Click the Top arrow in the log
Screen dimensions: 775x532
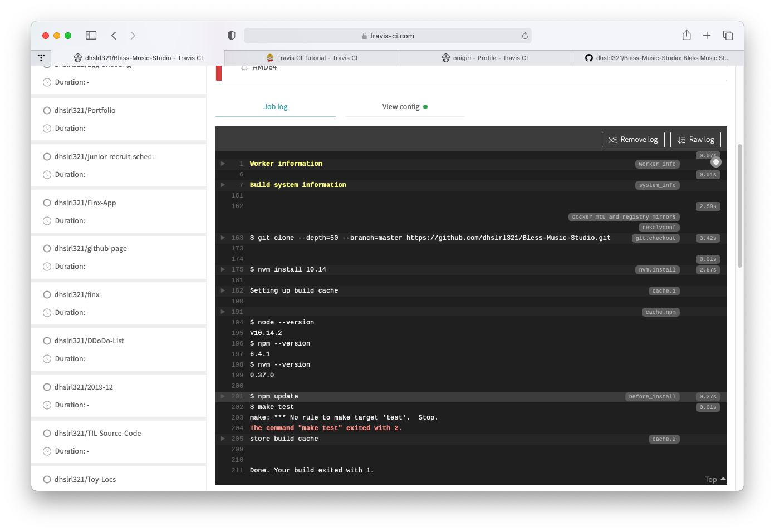tap(715, 479)
